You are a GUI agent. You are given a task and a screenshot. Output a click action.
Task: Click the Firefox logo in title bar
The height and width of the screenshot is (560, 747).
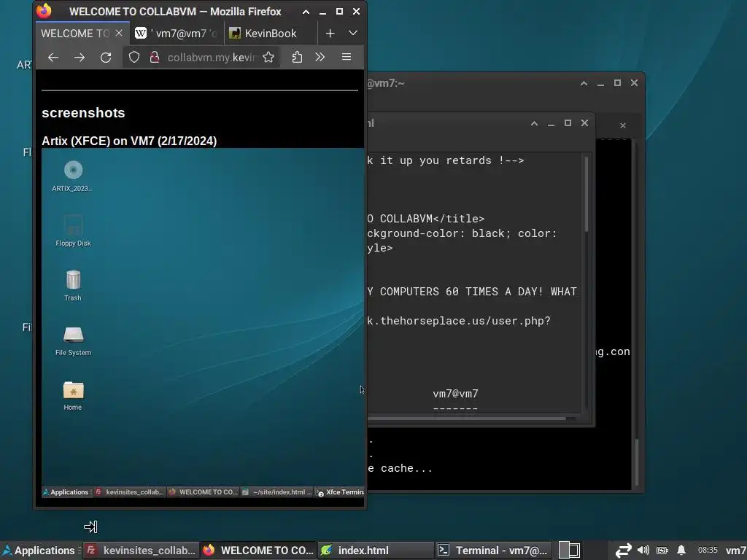(x=44, y=10)
